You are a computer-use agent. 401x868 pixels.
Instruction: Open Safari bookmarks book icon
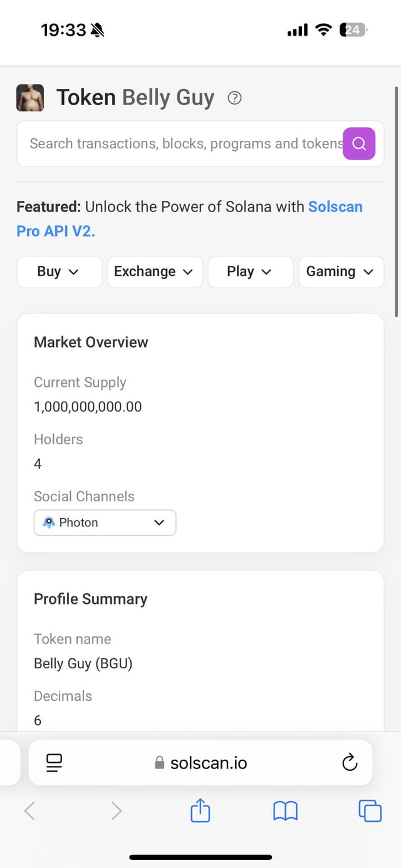coord(285,811)
